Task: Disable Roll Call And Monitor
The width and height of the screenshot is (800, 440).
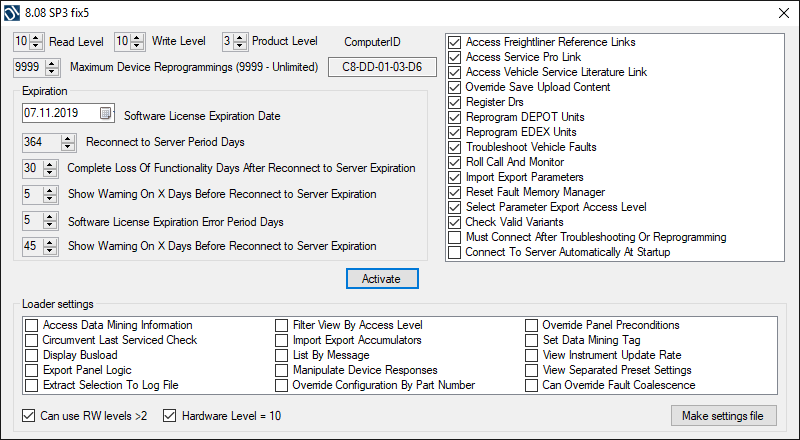Action: [455, 162]
